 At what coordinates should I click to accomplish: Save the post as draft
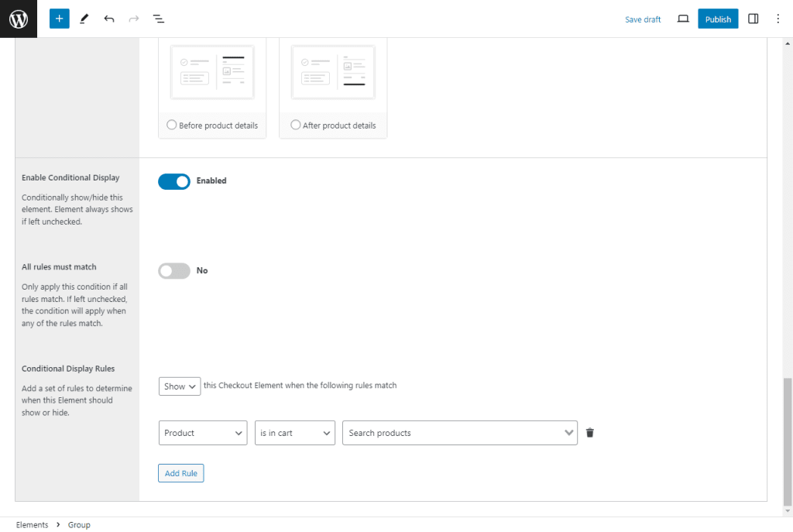(642, 19)
